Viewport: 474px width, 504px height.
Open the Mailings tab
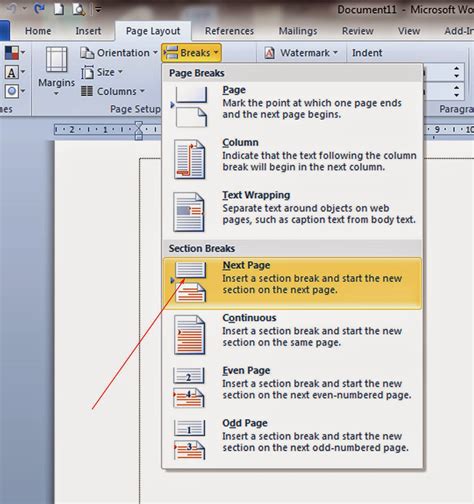click(x=298, y=31)
